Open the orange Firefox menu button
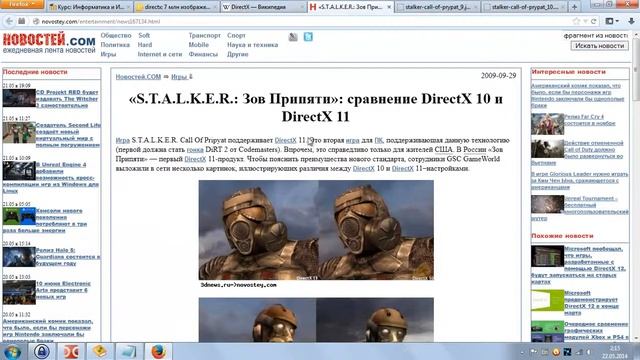 click(x=21, y=4)
